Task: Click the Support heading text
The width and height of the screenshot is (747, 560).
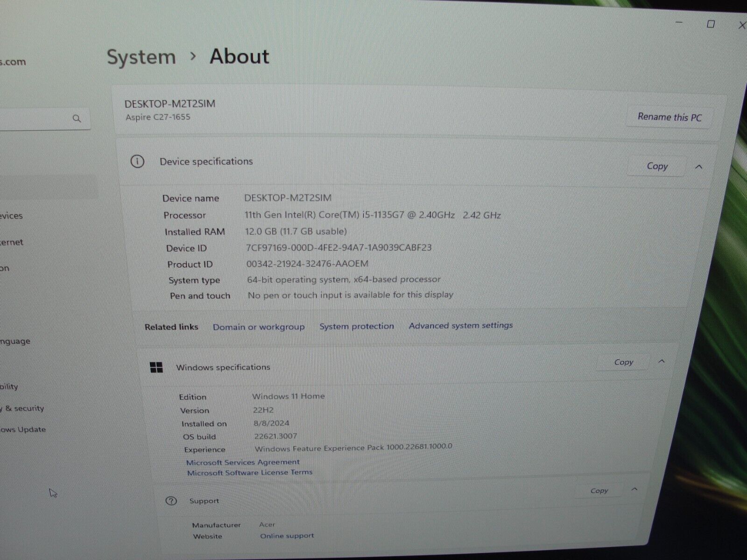Action: click(204, 501)
